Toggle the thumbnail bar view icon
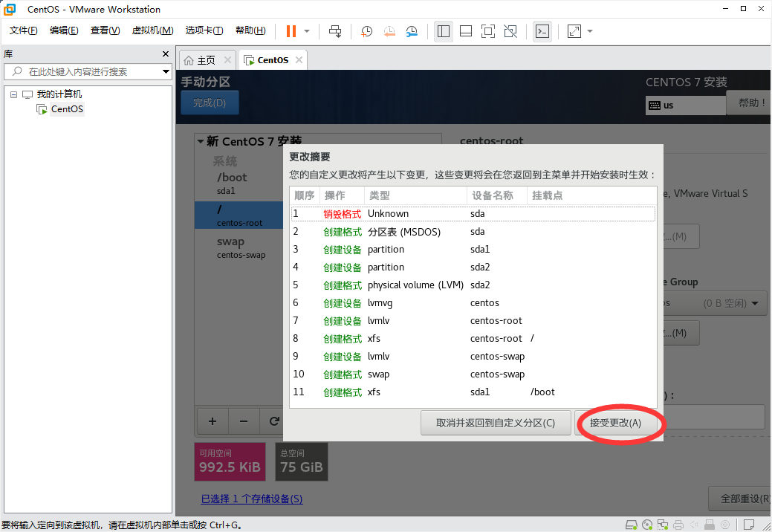 [465, 31]
